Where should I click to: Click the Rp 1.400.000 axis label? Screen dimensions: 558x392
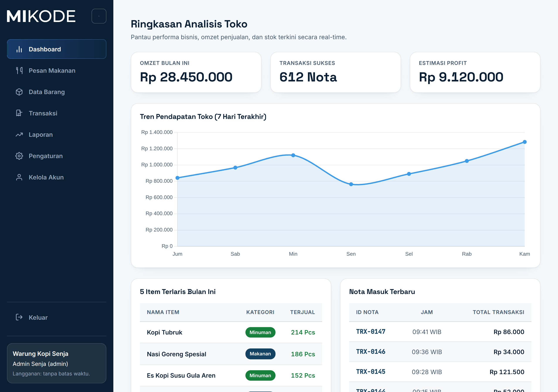(x=157, y=132)
